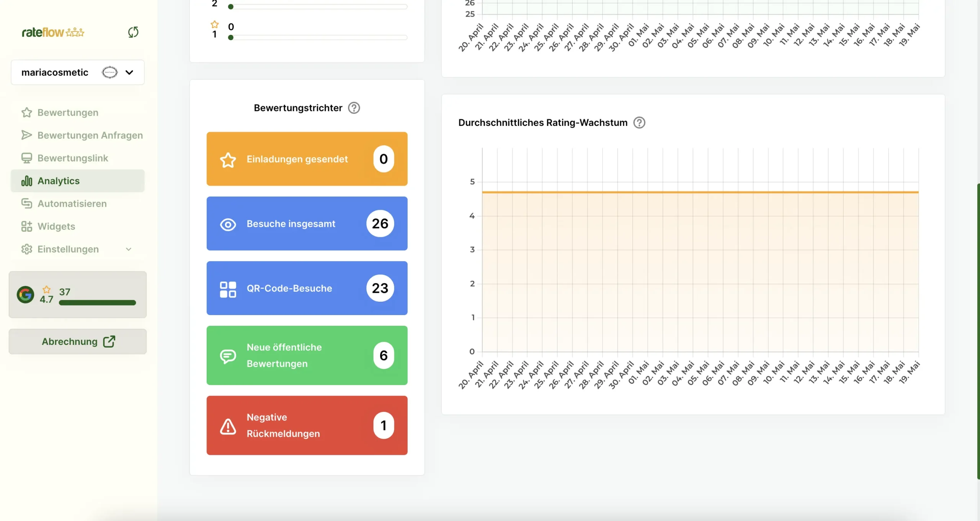Click the star icon on Einladungen gesendet card

click(x=228, y=159)
